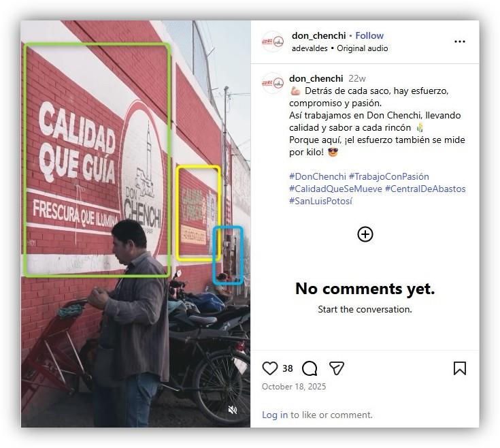Open the adevaldes Original audio link
Screen dimensions: 500x448
click(339, 48)
